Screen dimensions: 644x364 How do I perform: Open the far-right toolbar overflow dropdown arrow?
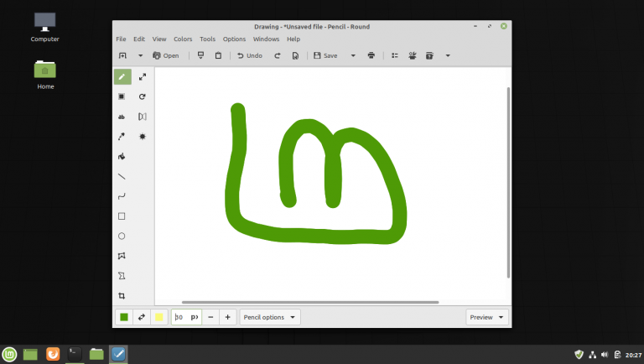pos(448,55)
